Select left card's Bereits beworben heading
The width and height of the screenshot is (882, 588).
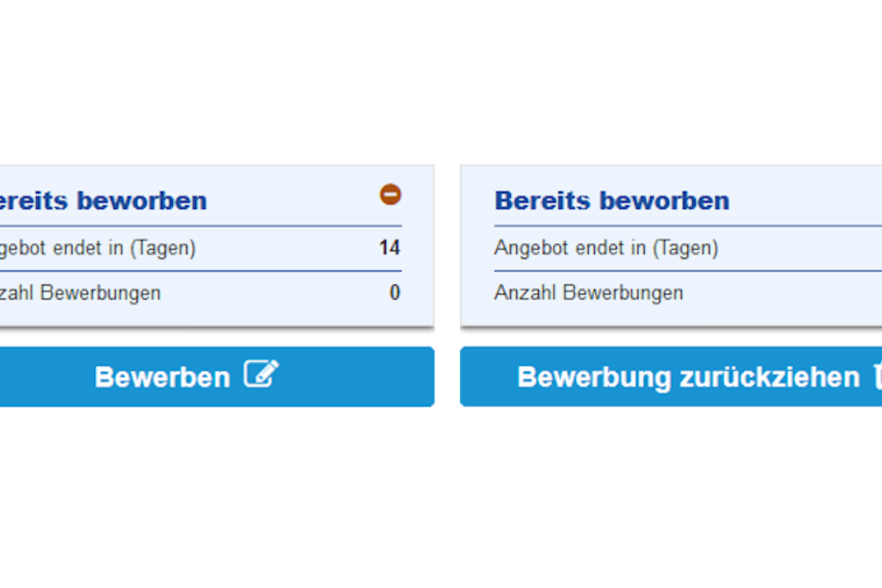(103, 201)
